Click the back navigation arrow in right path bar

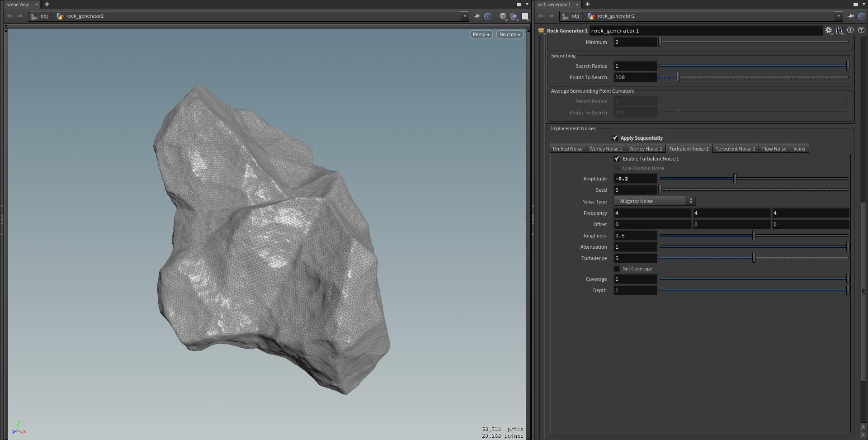pos(541,16)
